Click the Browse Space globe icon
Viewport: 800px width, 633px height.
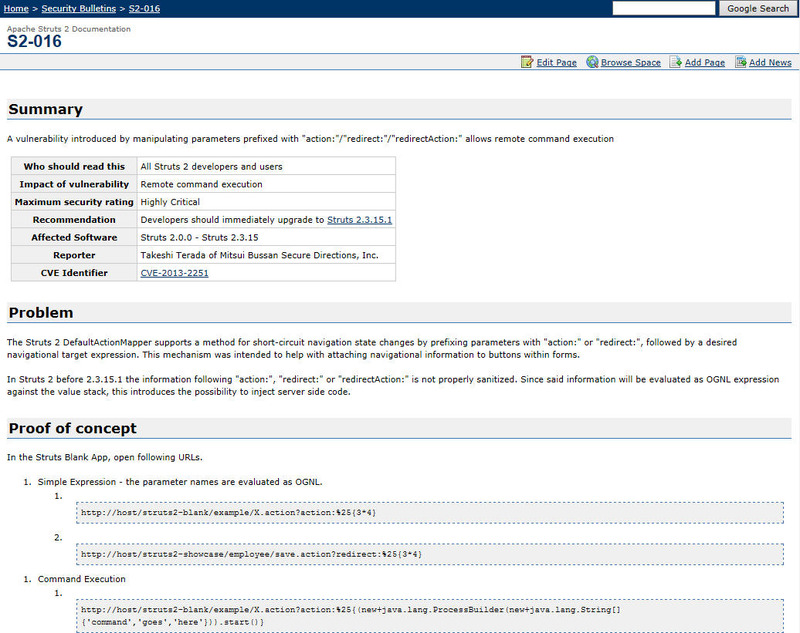[592, 62]
